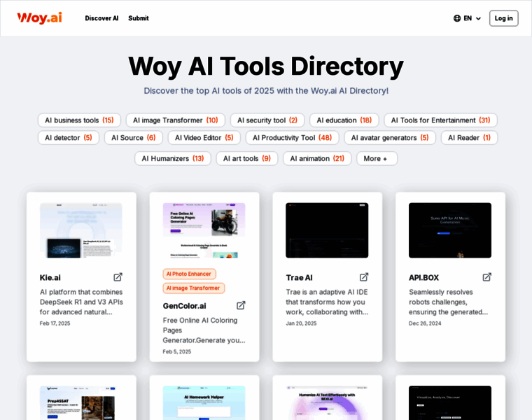Open the Kie.ai title link
This screenshot has width=532, height=420.
pos(50,277)
